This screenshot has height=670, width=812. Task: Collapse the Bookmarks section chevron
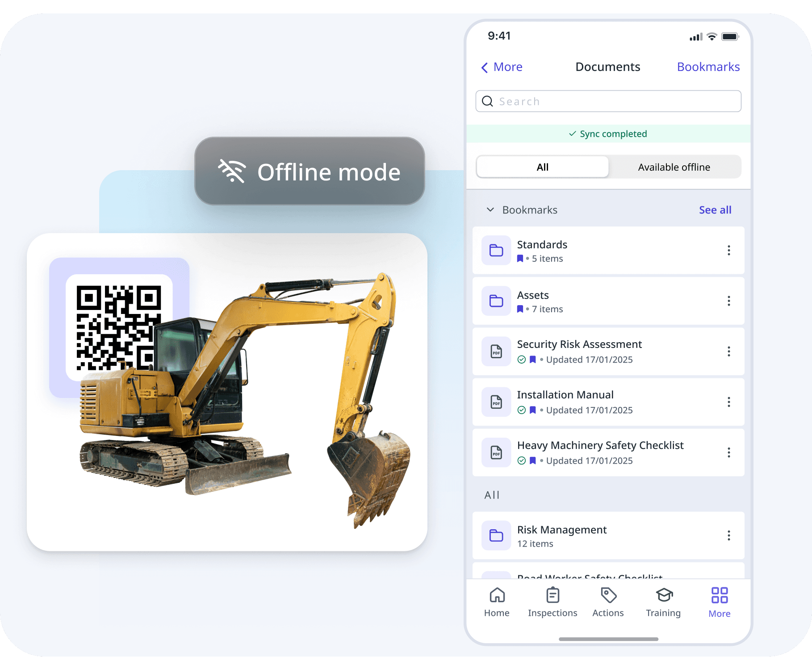(x=490, y=210)
